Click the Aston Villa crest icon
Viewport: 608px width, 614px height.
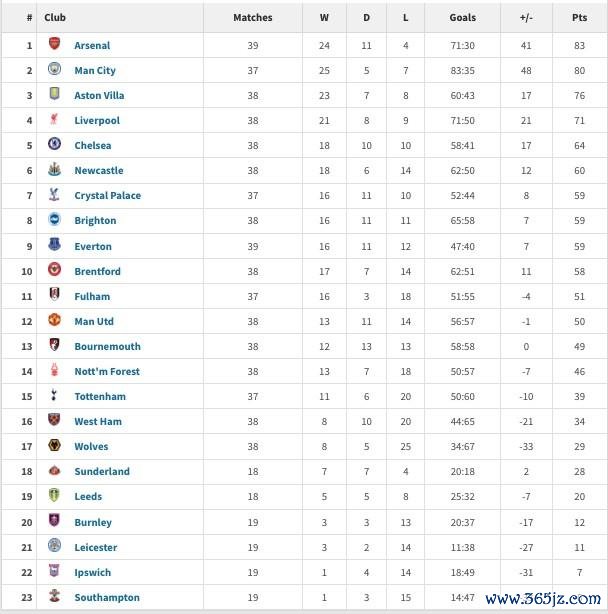click(54, 95)
